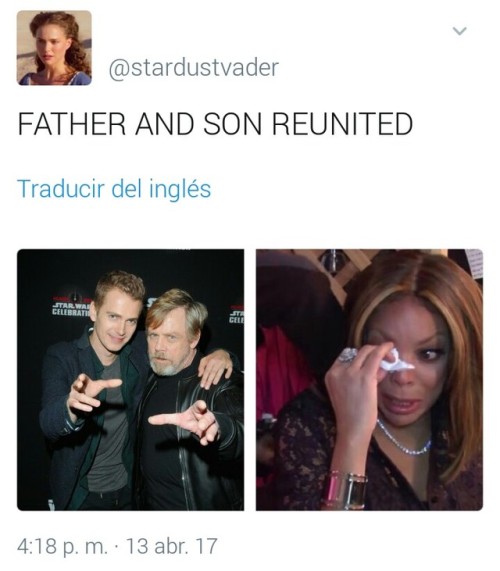The height and width of the screenshot is (571, 500).
Task: Open the tweet options chevron menu
Action: (x=460, y=31)
